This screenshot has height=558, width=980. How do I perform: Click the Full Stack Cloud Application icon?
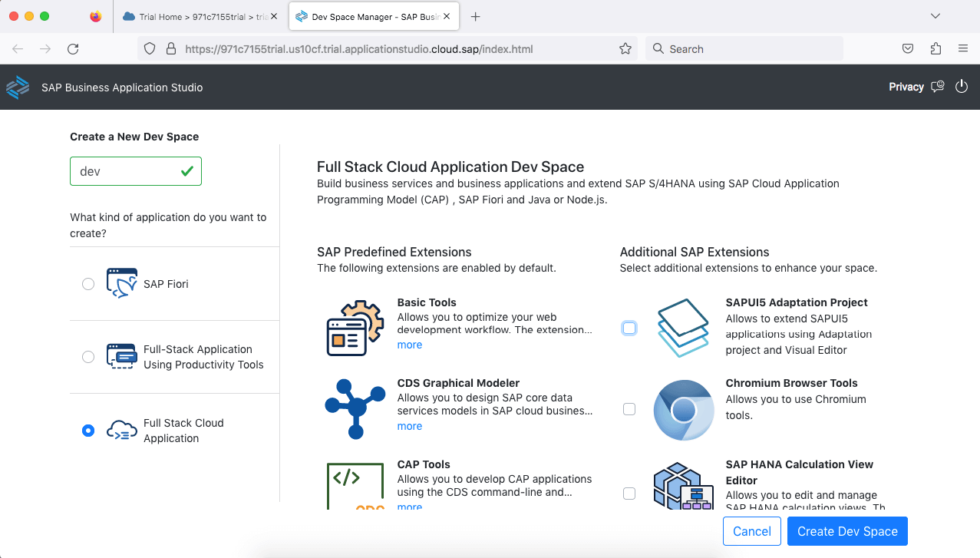pyautogui.click(x=121, y=431)
